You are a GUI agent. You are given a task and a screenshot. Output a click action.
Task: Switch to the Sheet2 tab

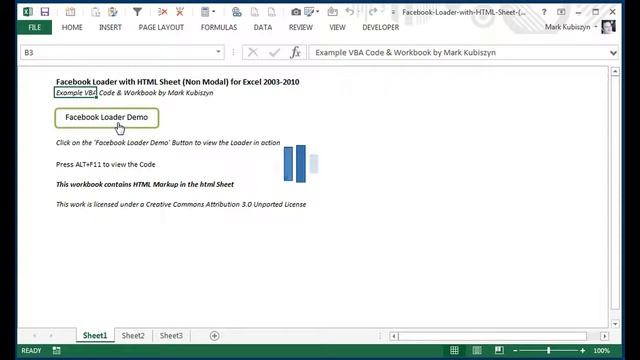133,336
